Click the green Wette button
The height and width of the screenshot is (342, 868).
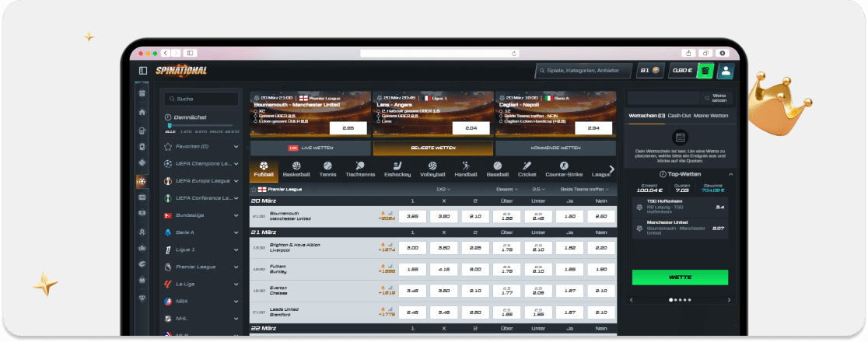[x=680, y=277]
